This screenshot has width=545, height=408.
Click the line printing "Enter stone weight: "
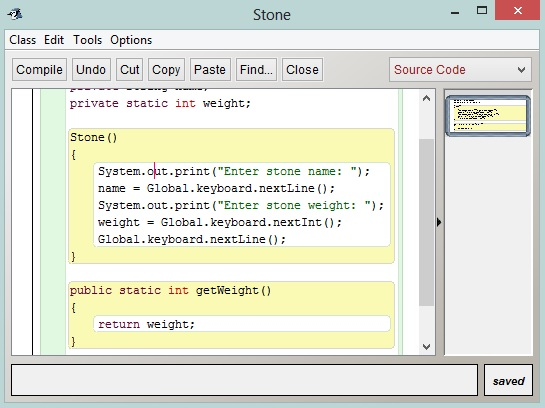point(241,205)
